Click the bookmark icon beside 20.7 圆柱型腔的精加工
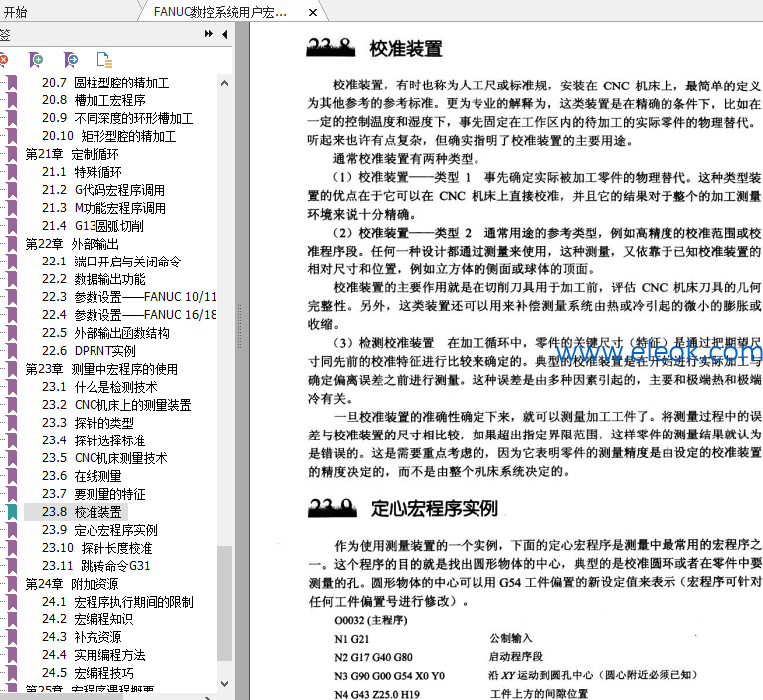The image size is (763, 700). [12, 83]
